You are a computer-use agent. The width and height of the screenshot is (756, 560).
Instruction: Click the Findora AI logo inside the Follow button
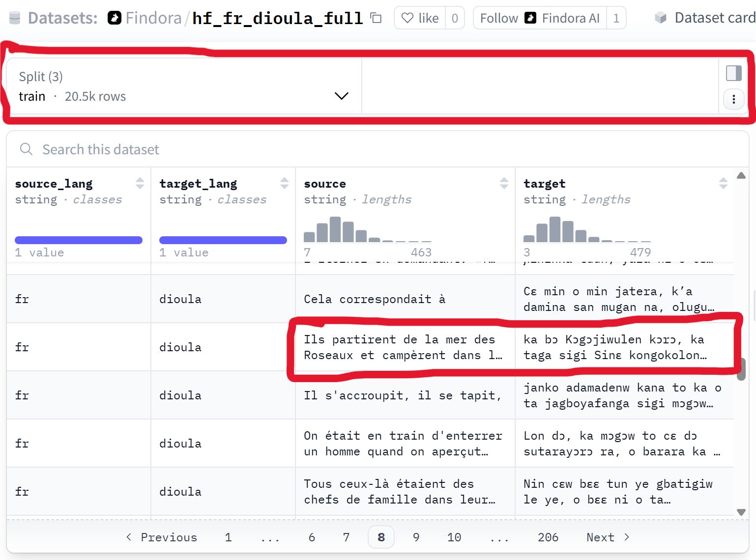tap(530, 18)
